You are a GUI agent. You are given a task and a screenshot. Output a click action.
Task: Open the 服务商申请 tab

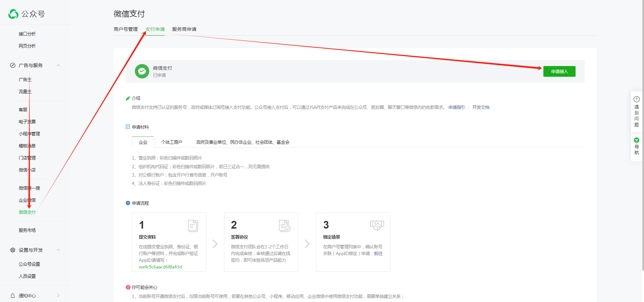(184, 29)
